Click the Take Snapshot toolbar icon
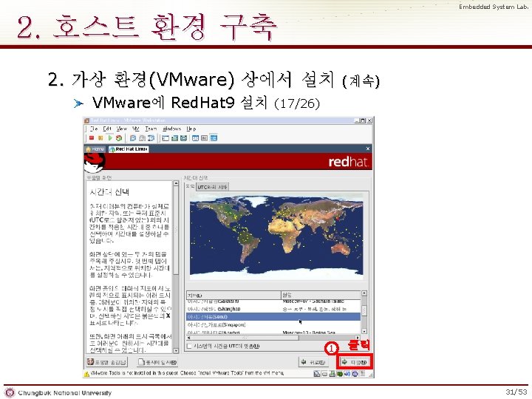The image size is (532, 399). click(133, 138)
